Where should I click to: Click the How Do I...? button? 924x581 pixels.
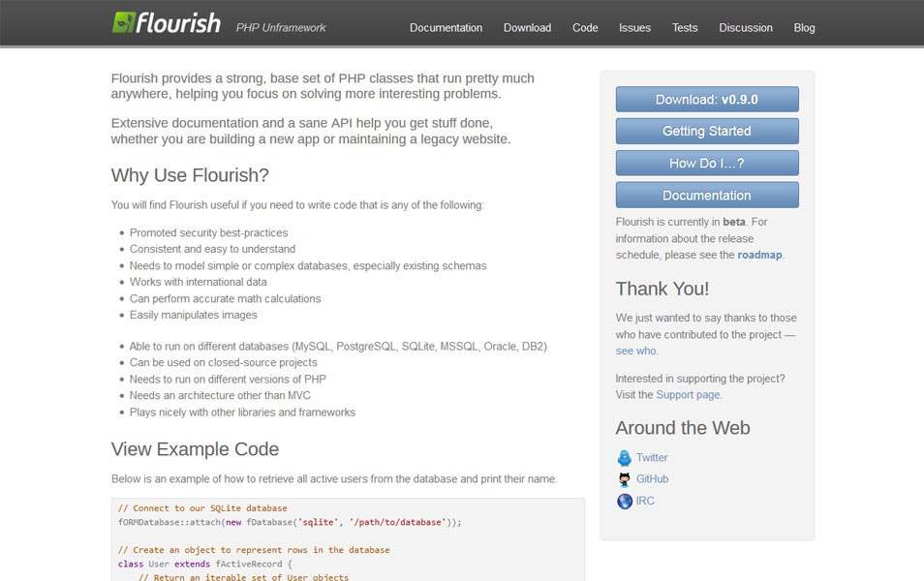click(707, 163)
